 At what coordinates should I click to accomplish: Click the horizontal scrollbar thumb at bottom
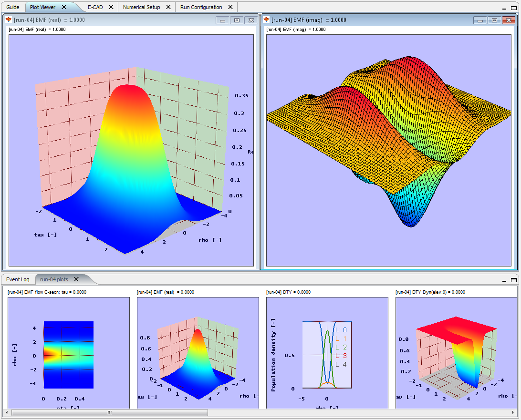click(x=109, y=413)
